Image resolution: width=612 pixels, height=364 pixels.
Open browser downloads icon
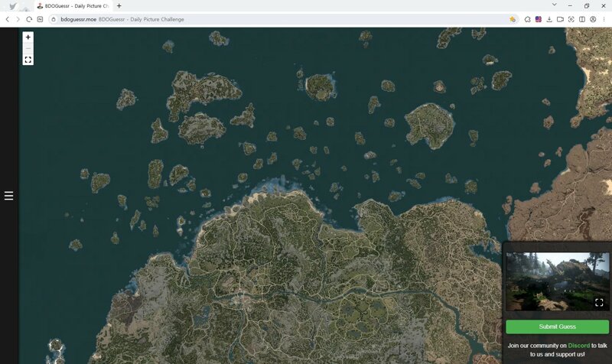click(549, 19)
